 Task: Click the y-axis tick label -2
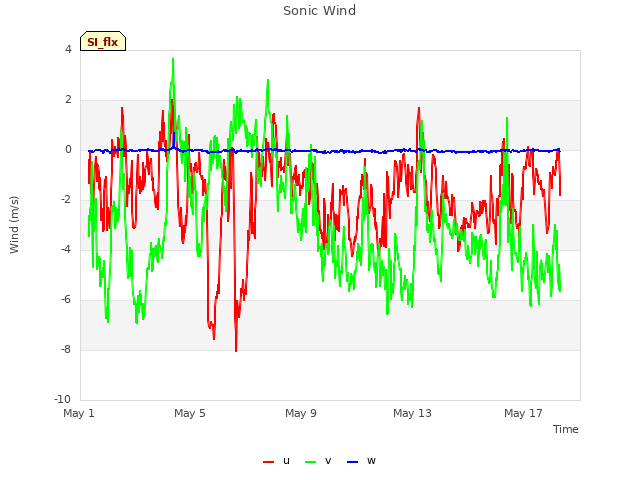click(x=67, y=199)
